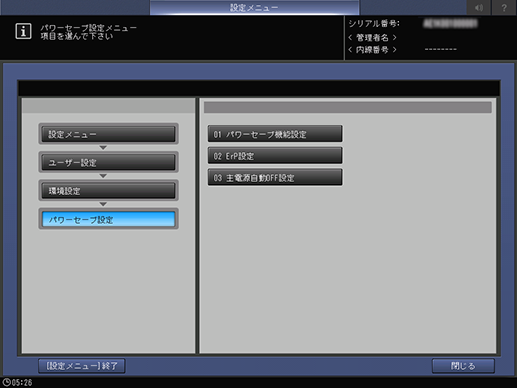Click the 閉じる button

tap(463, 366)
